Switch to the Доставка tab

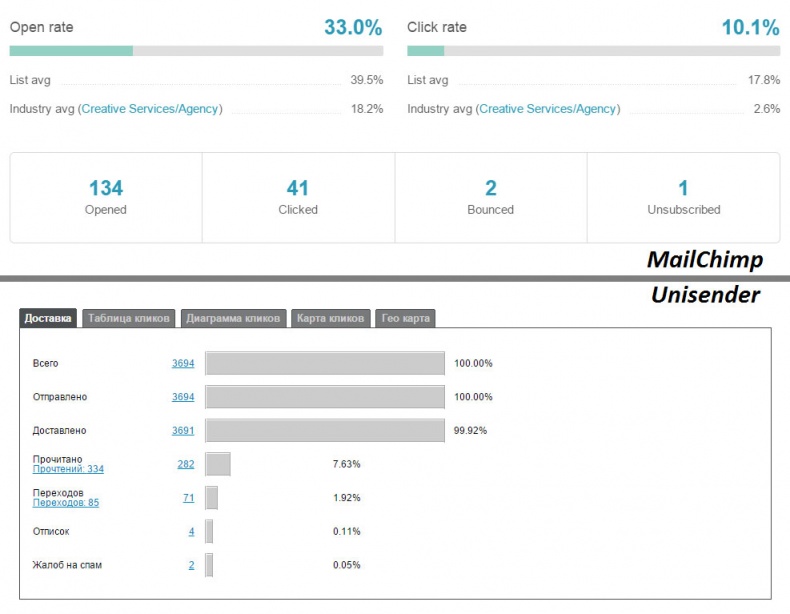coord(48,318)
